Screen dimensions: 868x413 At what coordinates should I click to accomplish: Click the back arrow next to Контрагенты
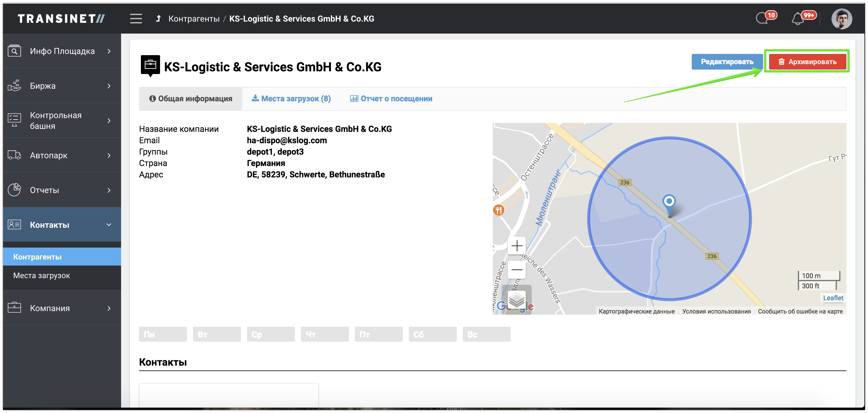(x=158, y=19)
